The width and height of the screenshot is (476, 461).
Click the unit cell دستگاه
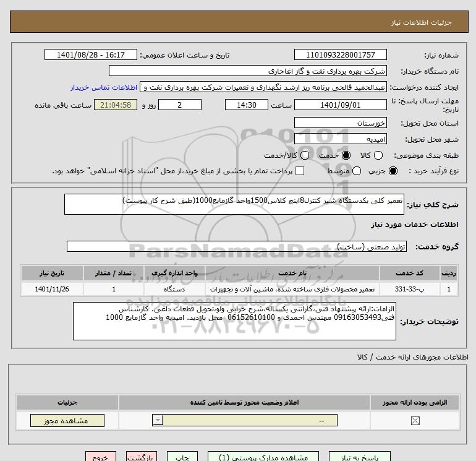(174, 290)
